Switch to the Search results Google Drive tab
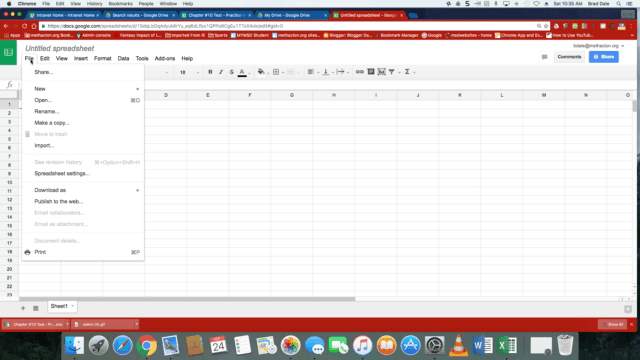The height and width of the screenshot is (360, 640). tap(140, 15)
